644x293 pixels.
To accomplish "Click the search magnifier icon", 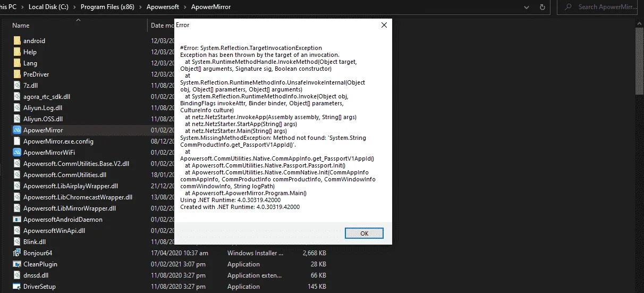I will point(569,7).
